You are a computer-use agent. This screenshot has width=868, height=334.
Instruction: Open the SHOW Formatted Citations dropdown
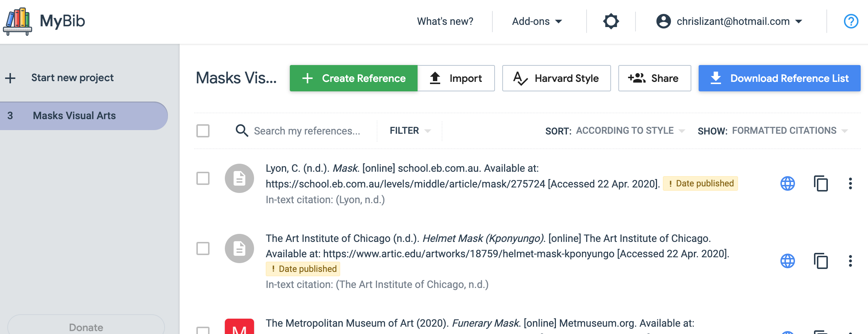tap(784, 130)
